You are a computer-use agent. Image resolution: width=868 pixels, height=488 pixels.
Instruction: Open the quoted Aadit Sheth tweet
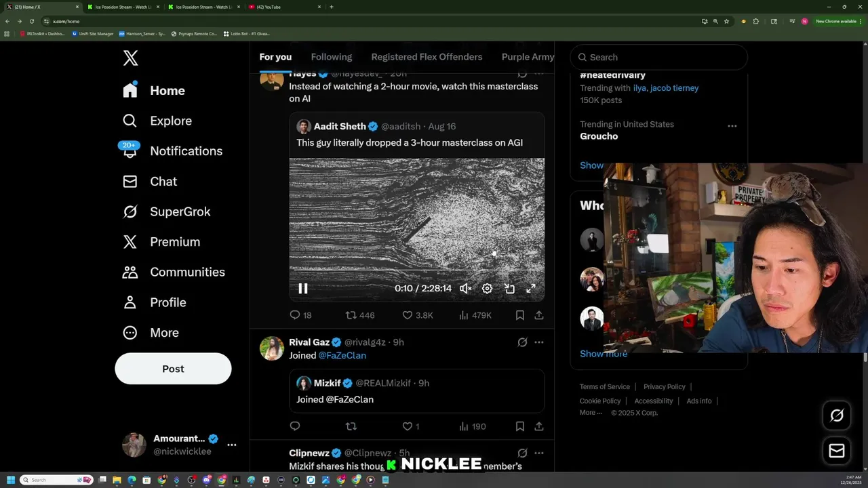point(417,207)
